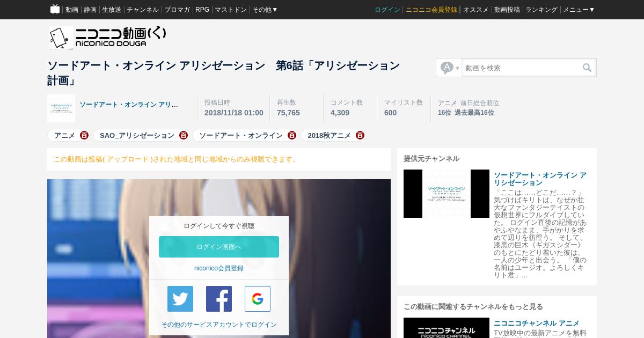Open チャンネル in top navigation
Image resolution: width=644 pixels, height=338 pixels.
(x=143, y=10)
